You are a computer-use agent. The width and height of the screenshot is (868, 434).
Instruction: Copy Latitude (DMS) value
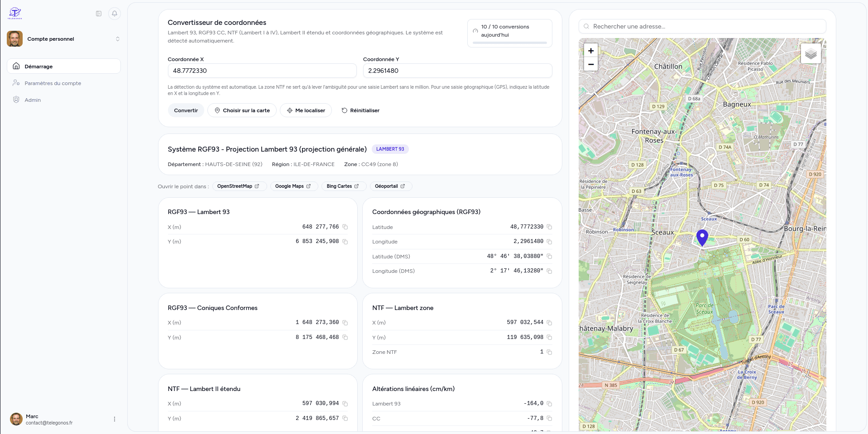(x=549, y=256)
